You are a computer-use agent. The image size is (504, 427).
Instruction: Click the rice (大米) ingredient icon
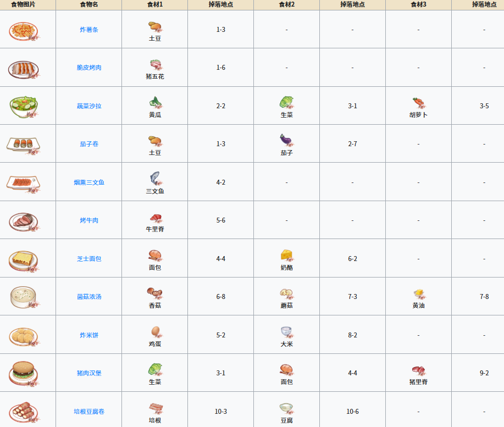[x=286, y=331]
